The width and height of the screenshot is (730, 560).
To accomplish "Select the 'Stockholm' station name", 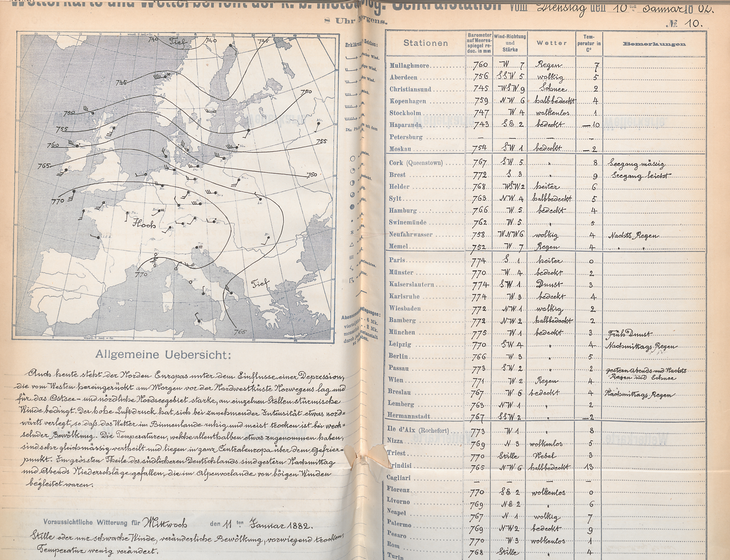I will click(405, 113).
